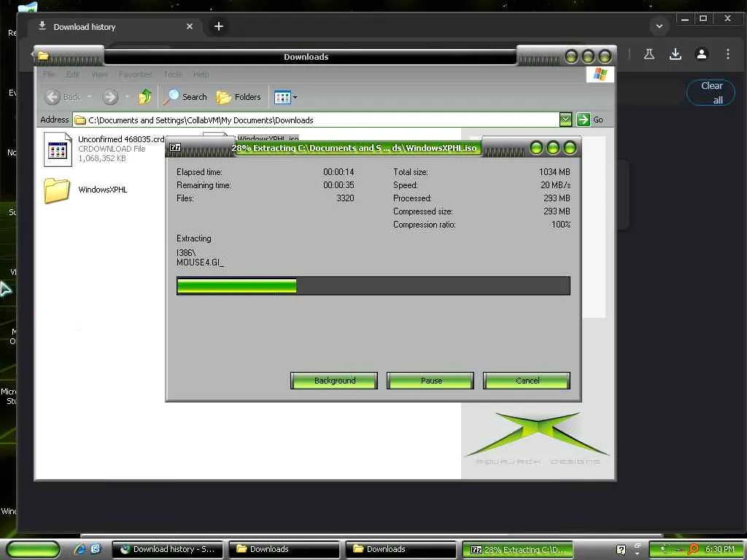
Task: Click the Download history browser tab
Action: coord(115,27)
